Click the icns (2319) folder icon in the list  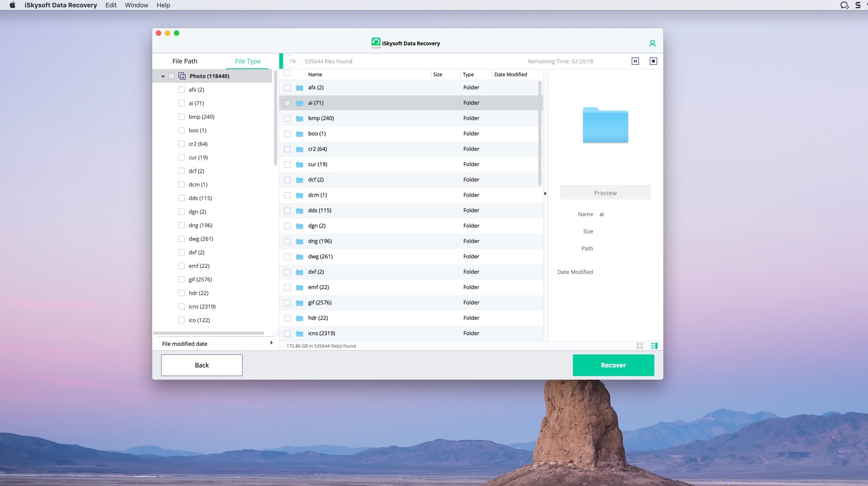[300, 334]
